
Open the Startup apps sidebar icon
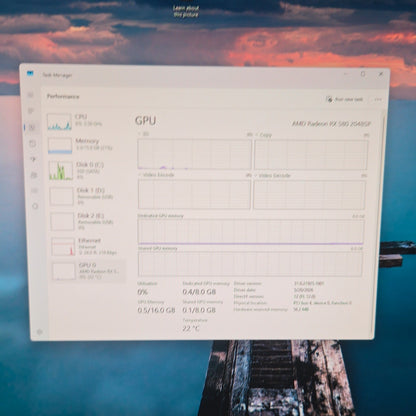coord(33,159)
